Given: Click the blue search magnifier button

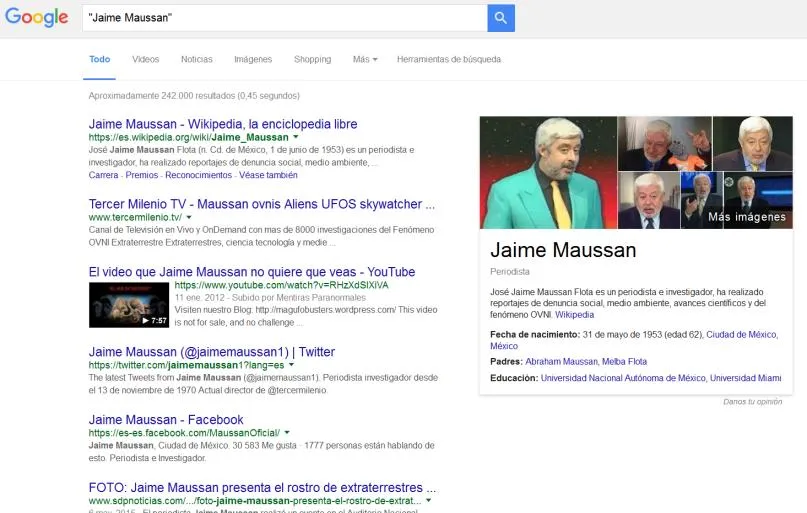Looking at the screenshot, I should point(501,18).
